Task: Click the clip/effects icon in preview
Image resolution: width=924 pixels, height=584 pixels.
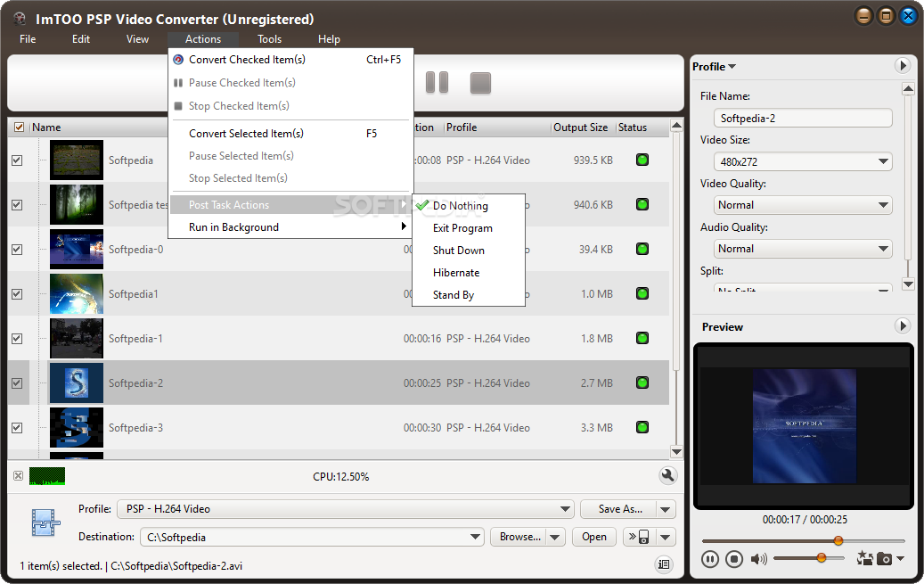Action: pos(864,558)
